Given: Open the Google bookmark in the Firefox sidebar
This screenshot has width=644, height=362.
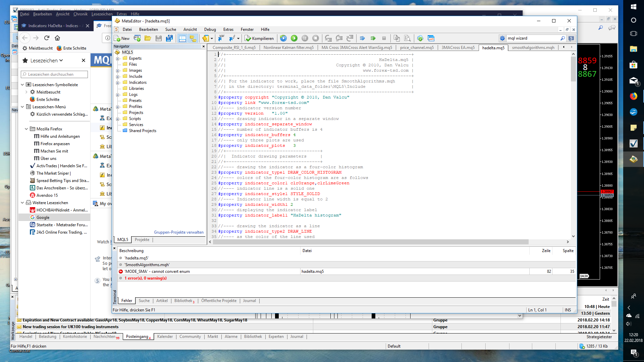Looking at the screenshot, I should (42, 217).
